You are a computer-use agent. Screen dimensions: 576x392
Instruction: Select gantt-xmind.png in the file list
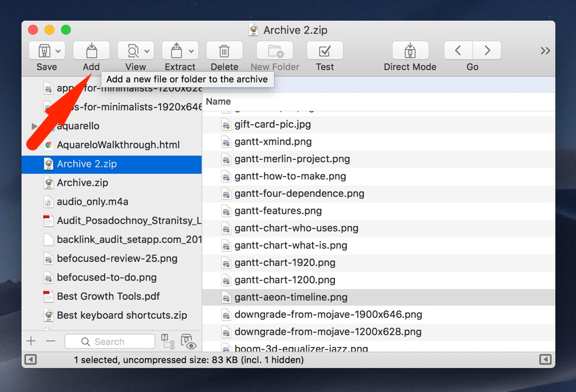pyautogui.click(x=273, y=142)
